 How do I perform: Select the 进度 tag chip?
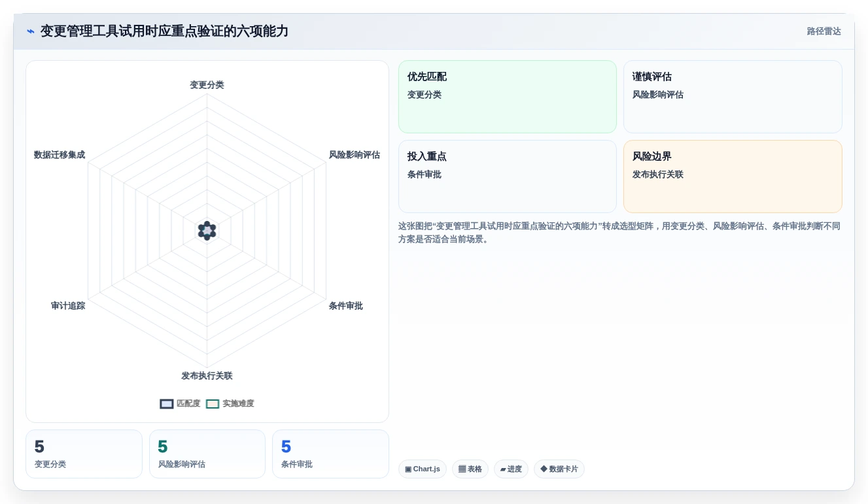pos(511,469)
